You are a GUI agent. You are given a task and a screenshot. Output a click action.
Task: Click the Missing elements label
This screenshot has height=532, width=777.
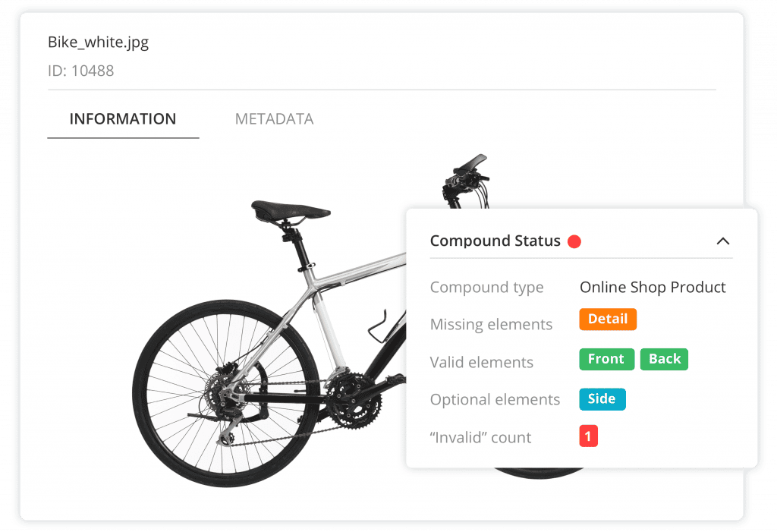[491, 325]
